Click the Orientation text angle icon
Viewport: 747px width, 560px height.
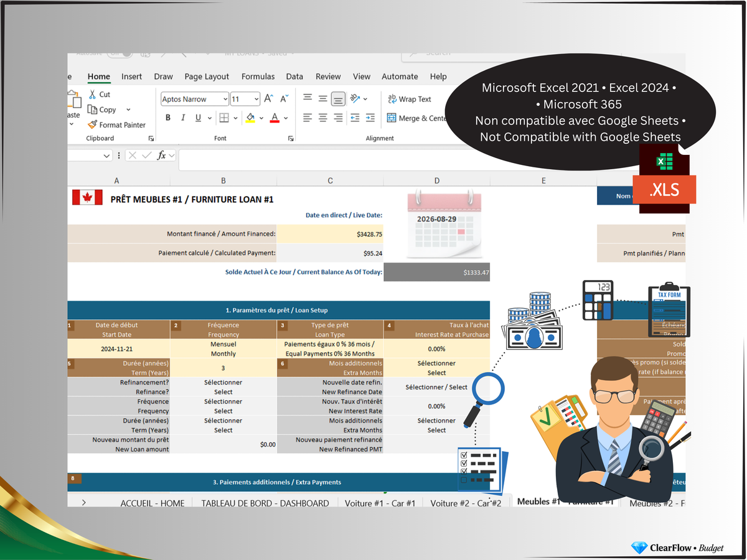[x=355, y=98]
